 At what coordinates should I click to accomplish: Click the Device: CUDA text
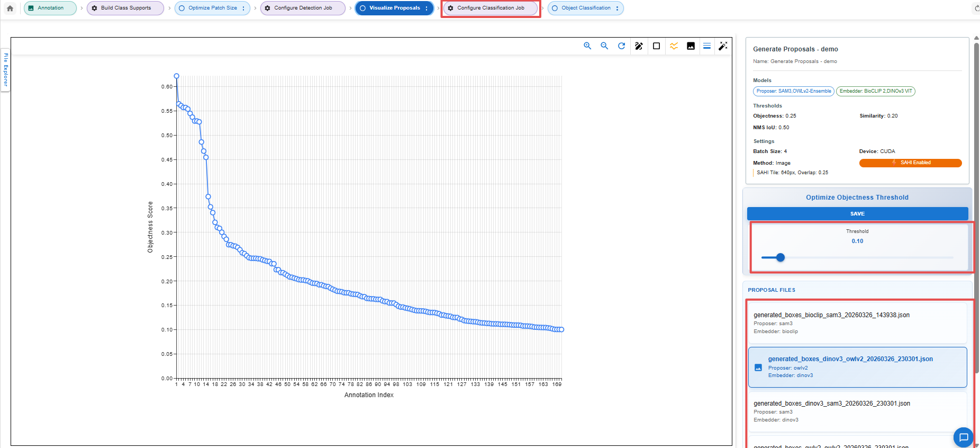(877, 151)
